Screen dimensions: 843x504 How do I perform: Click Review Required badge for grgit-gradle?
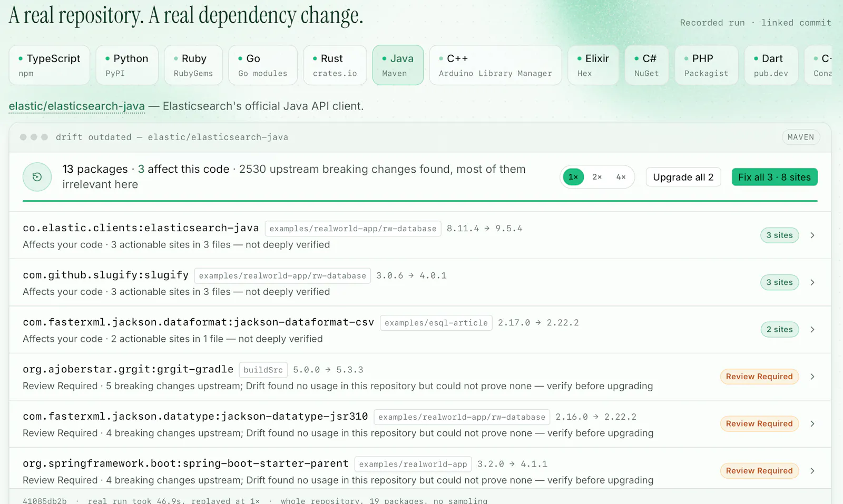click(759, 377)
